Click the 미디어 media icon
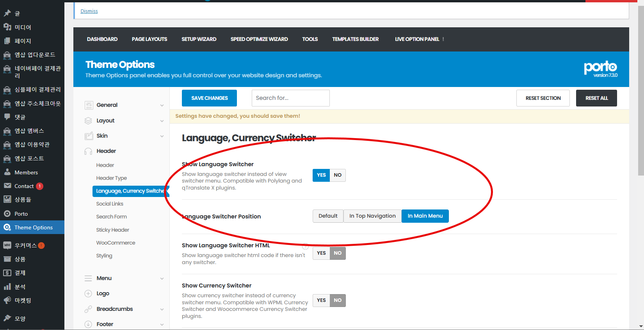The width and height of the screenshot is (644, 330). click(7, 27)
